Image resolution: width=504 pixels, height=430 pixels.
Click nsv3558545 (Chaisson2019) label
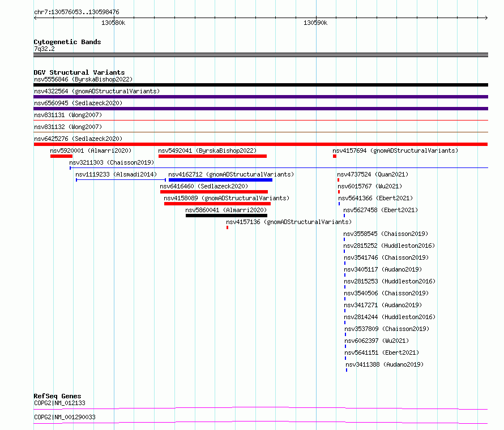click(x=386, y=234)
